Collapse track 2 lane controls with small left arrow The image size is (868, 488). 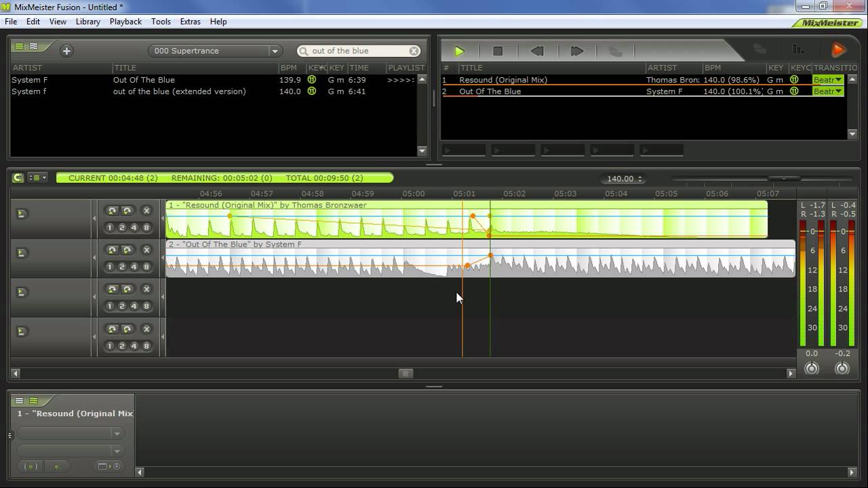coord(94,258)
